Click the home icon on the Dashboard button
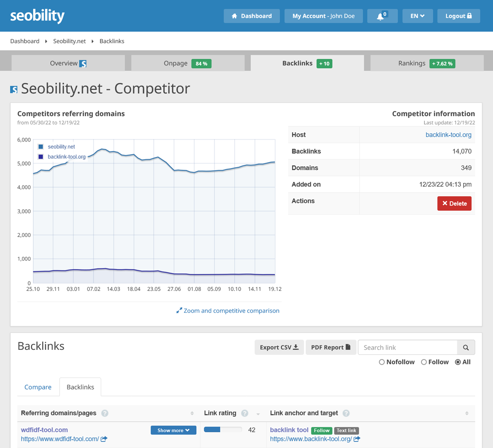The height and width of the screenshot is (448, 493). (235, 15)
